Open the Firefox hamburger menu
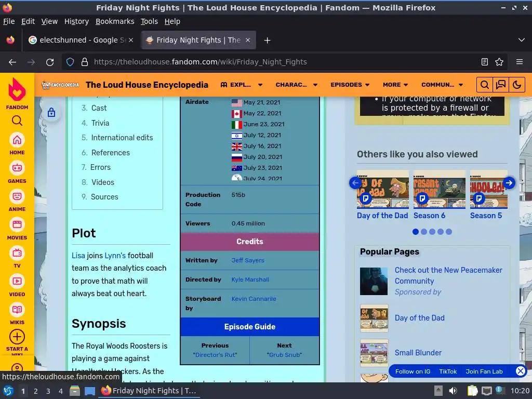The width and height of the screenshot is (532, 399). 520,62
